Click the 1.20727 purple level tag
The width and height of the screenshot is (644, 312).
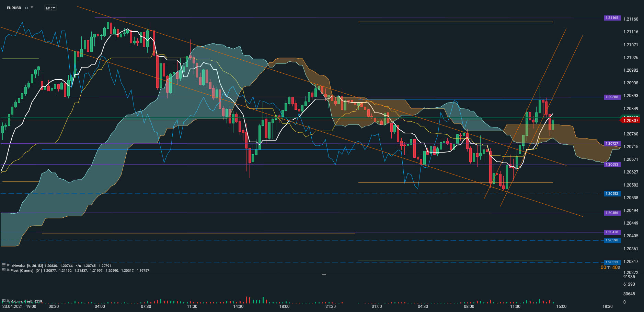pyautogui.click(x=612, y=144)
